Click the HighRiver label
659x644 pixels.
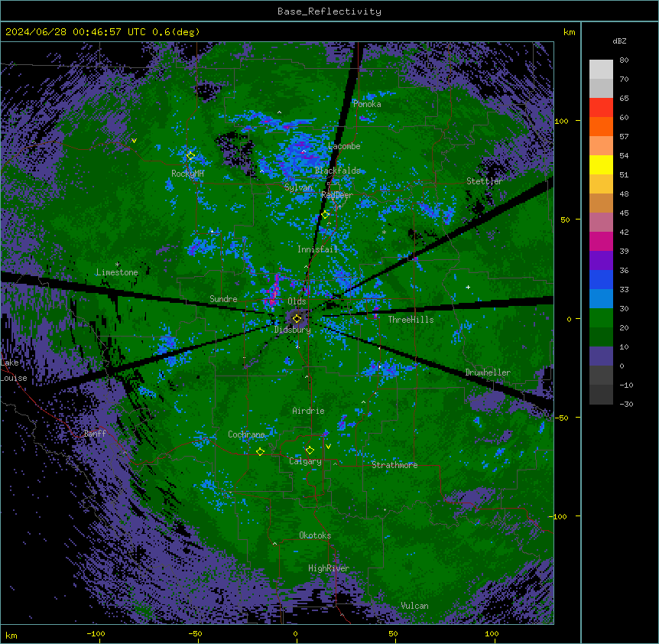click(x=329, y=568)
